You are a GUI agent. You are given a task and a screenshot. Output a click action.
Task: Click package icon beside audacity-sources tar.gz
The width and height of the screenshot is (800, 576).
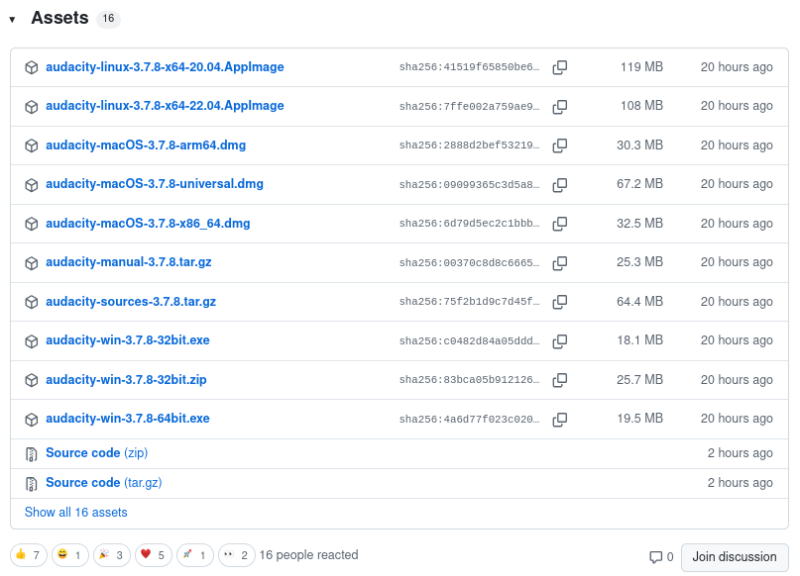click(x=32, y=302)
